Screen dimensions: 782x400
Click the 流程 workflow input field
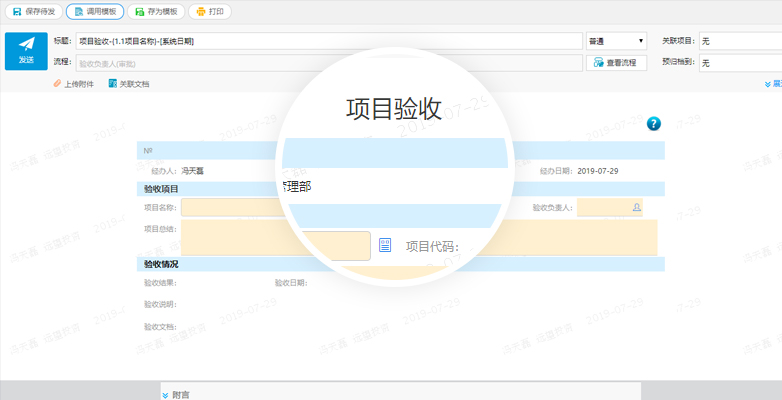(328, 63)
